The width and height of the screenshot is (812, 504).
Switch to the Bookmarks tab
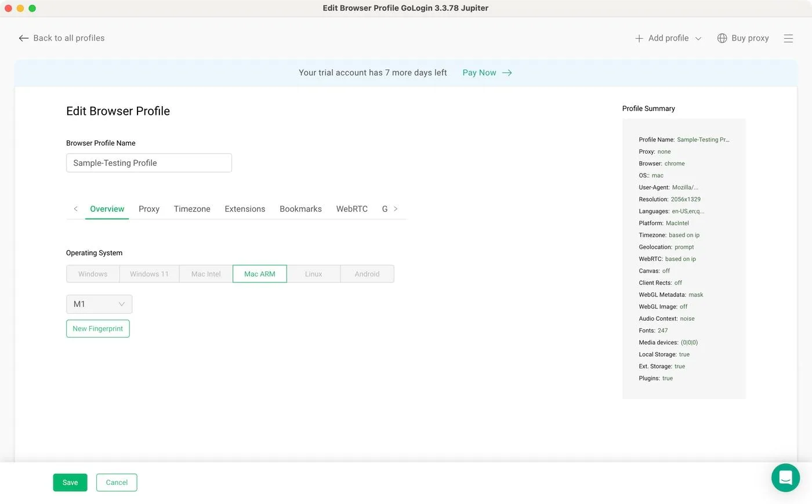[x=300, y=209]
